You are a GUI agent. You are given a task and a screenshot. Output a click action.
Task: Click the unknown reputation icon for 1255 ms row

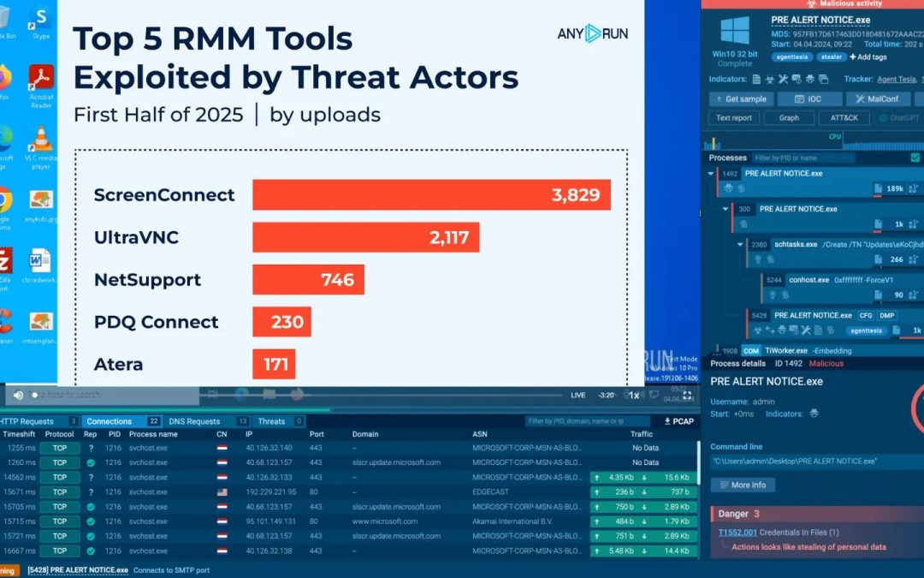pos(91,448)
